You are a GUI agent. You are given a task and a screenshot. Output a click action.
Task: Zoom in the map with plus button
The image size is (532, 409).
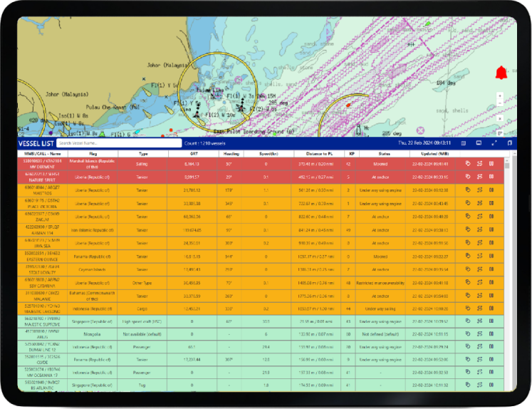tap(501, 95)
